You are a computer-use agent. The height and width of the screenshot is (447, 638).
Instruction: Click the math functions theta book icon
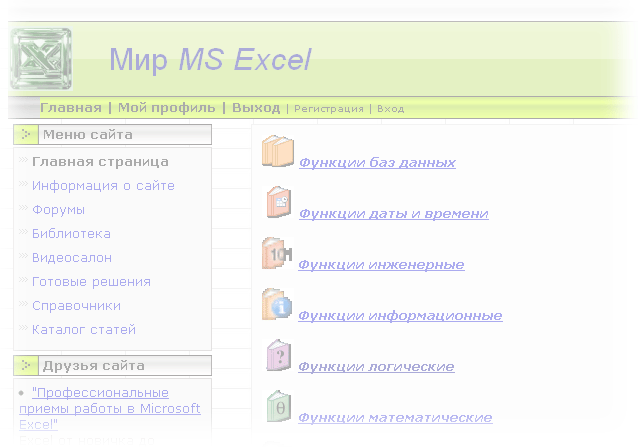(279, 407)
